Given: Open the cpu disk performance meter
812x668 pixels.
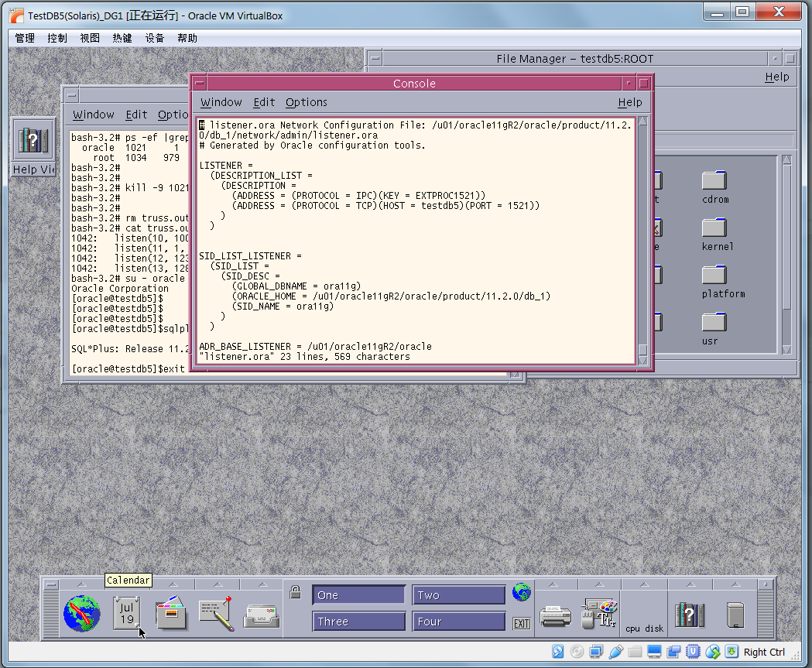Looking at the screenshot, I should [644, 628].
